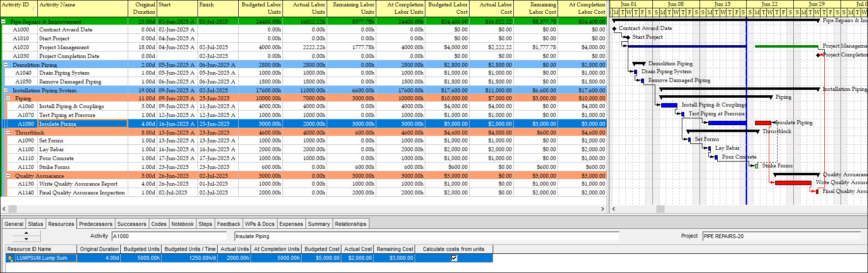Open the General tab
Image resolution: width=868 pixels, height=273 pixels.
pos(14,224)
